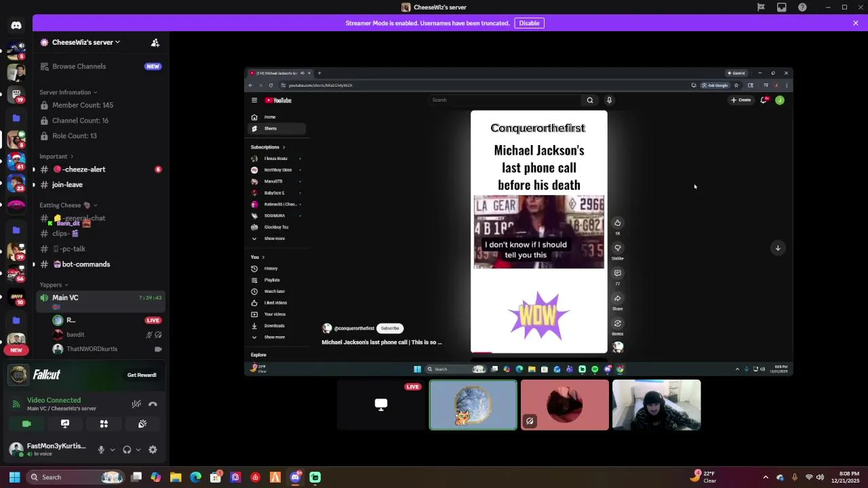Dismiss the streamer mode banner
Image resolution: width=868 pixels, height=488 pixels.
pos(856,23)
